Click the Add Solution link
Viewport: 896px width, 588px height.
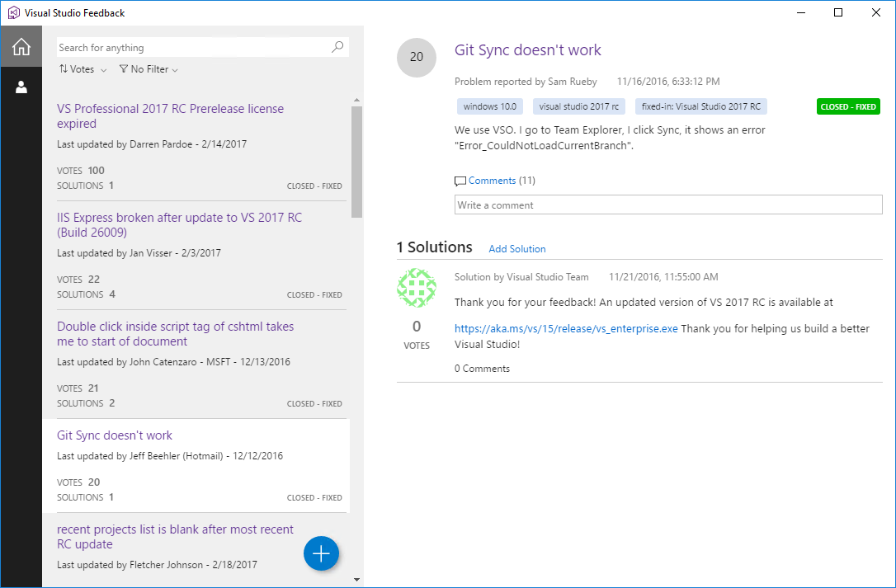[x=517, y=248]
